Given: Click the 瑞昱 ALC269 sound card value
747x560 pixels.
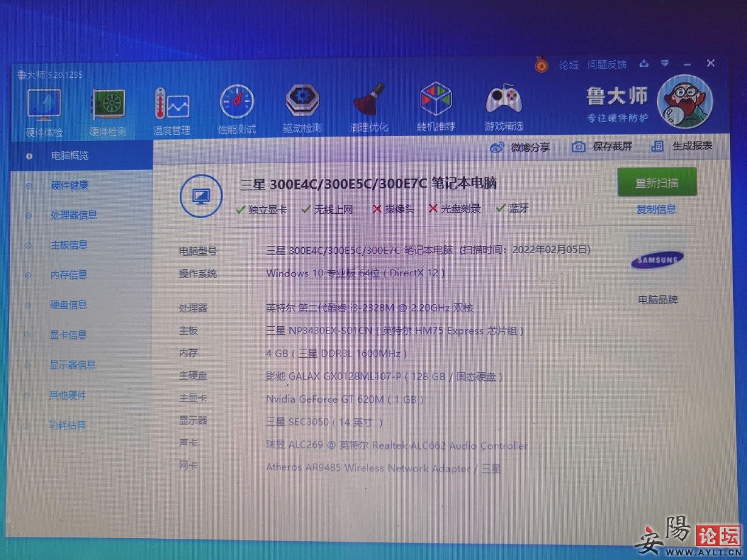Looking at the screenshot, I should [x=398, y=445].
